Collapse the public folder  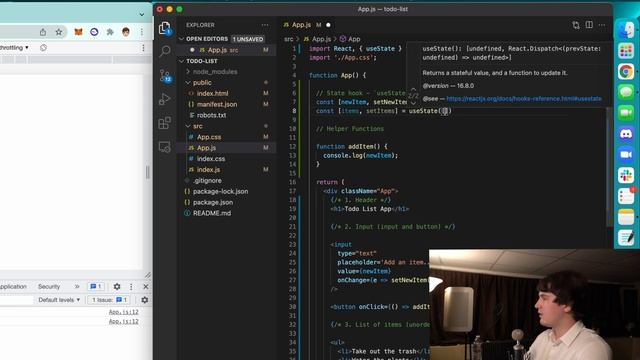(x=202, y=82)
